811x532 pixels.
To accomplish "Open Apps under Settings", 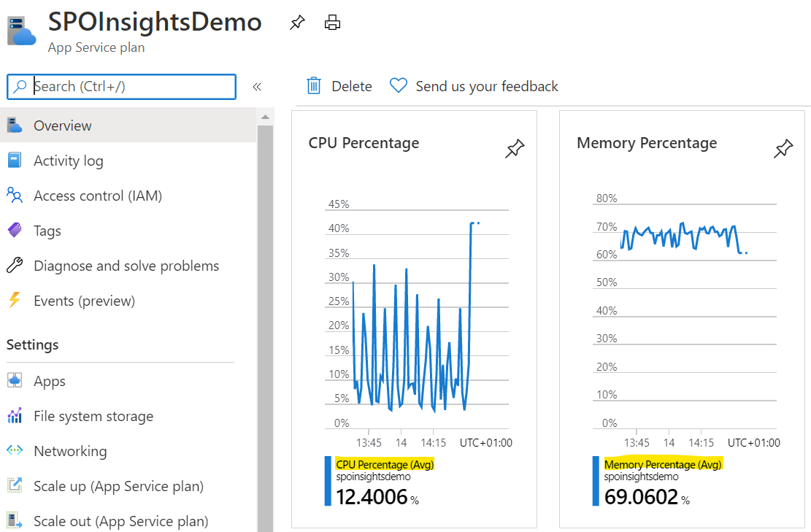I will pyautogui.click(x=128, y=381).
